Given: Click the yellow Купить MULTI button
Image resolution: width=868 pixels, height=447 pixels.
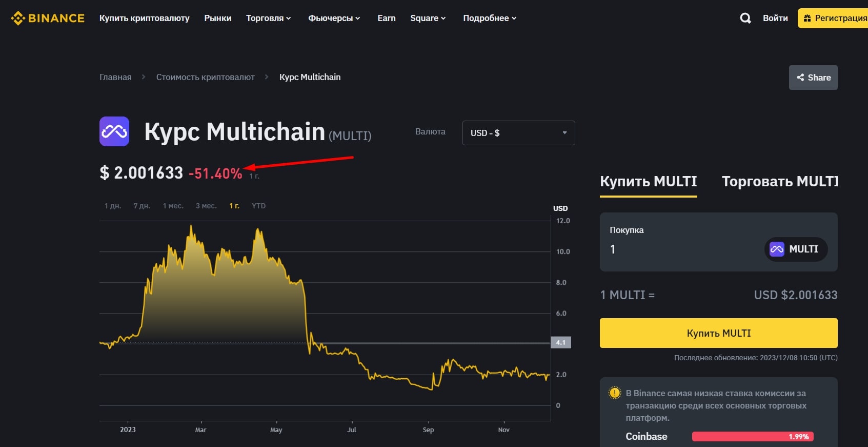Looking at the screenshot, I should tap(719, 333).
